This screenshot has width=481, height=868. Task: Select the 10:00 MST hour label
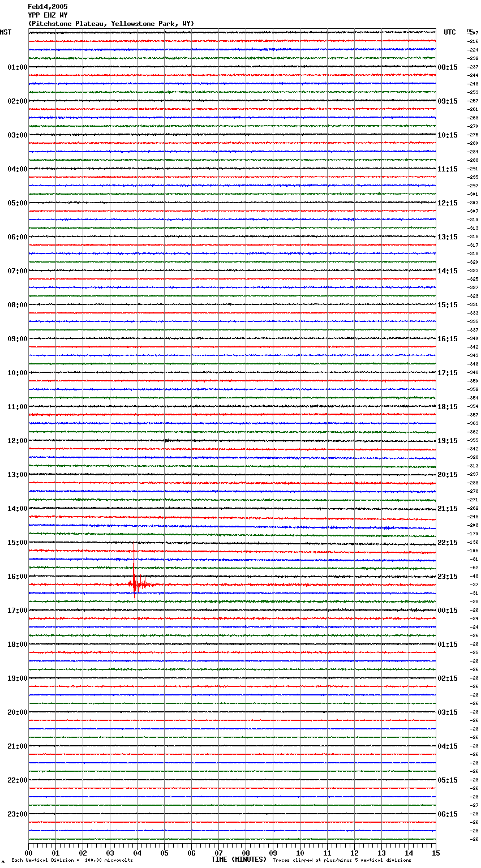18,373
